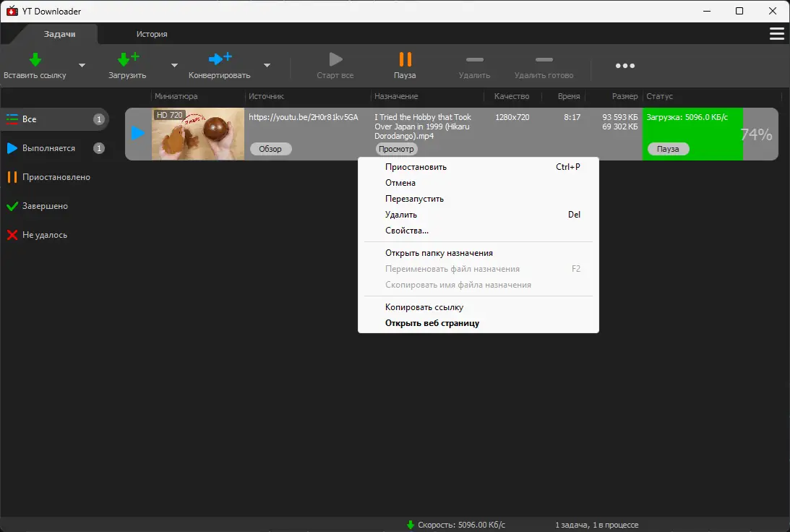
Task: Click the YT Downloader app icon in title bar
Action: coord(12,11)
